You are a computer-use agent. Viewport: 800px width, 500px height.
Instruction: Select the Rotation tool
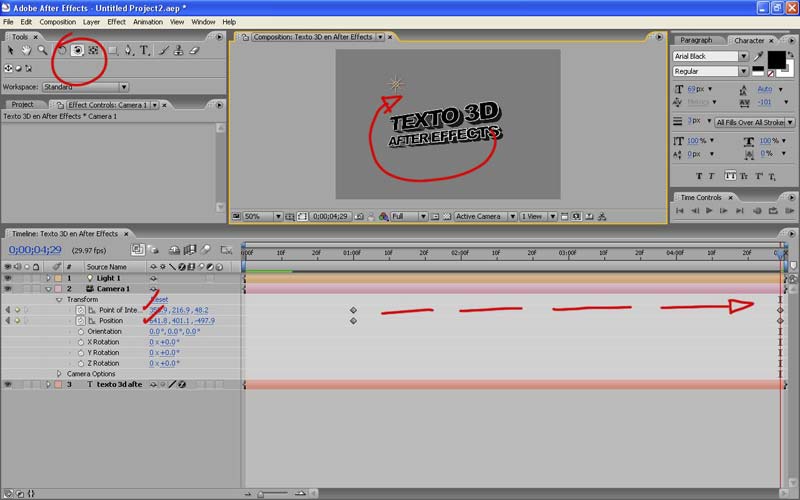coord(62,50)
